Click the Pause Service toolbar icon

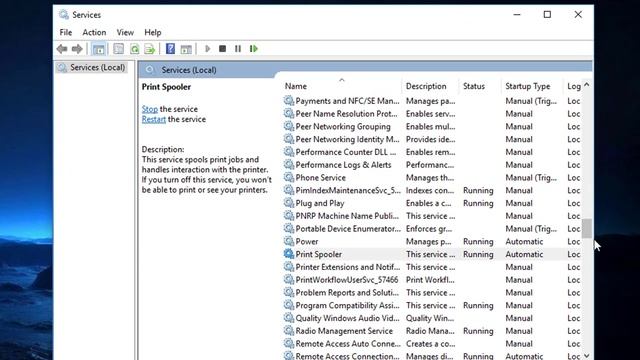(x=238, y=49)
